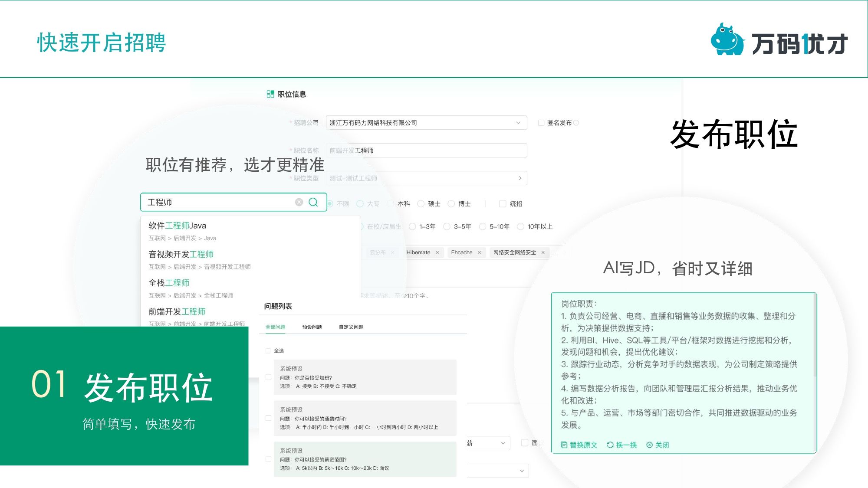Viewport: 868px width, 488px height.
Task: Switch to the 自定义问题 tab
Action: coord(351,327)
